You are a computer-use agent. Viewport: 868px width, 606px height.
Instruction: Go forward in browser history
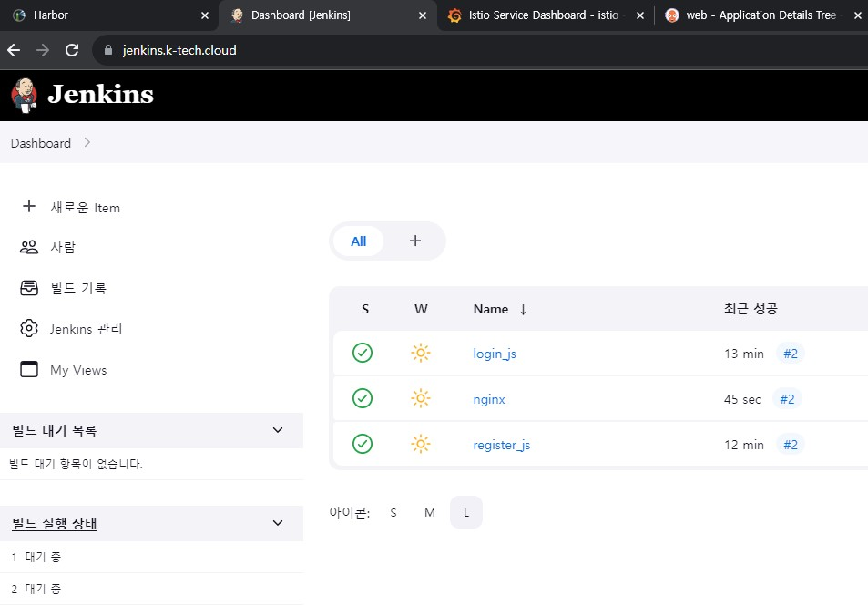[x=43, y=50]
